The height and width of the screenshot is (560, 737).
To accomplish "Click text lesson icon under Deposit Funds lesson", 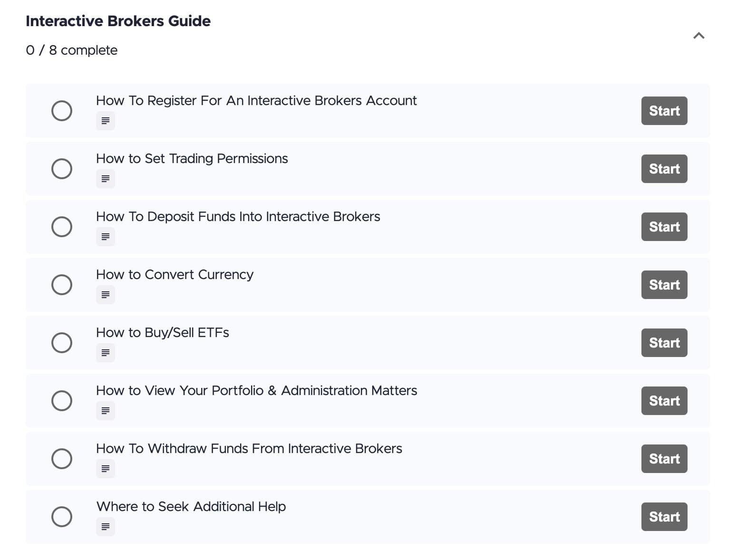I will [106, 237].
